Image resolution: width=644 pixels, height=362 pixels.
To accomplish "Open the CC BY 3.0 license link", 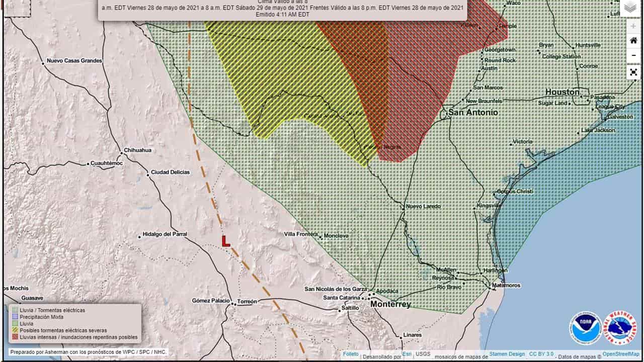I will [541, 354].
